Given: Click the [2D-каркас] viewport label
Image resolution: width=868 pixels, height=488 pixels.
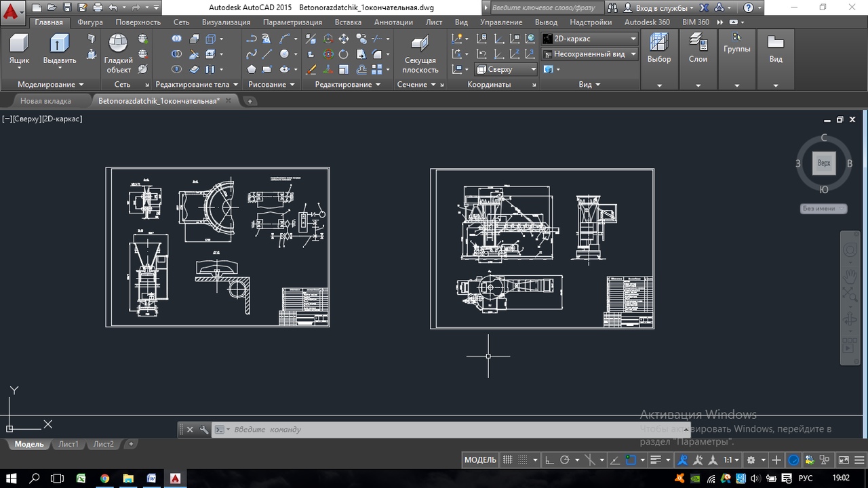Looking at the screenshot, I should (x=62, y=119).
